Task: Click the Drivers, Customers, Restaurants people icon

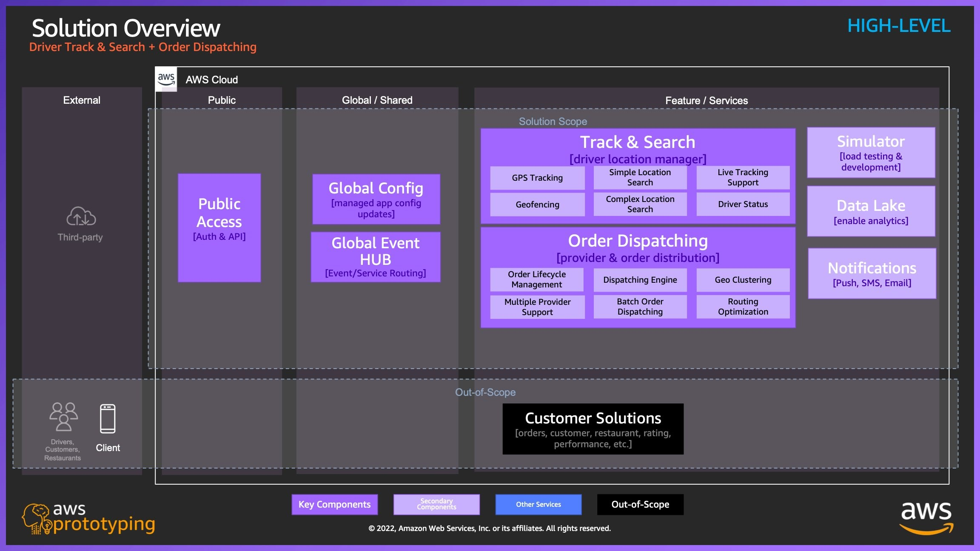Action: click(x=63, y=417)
